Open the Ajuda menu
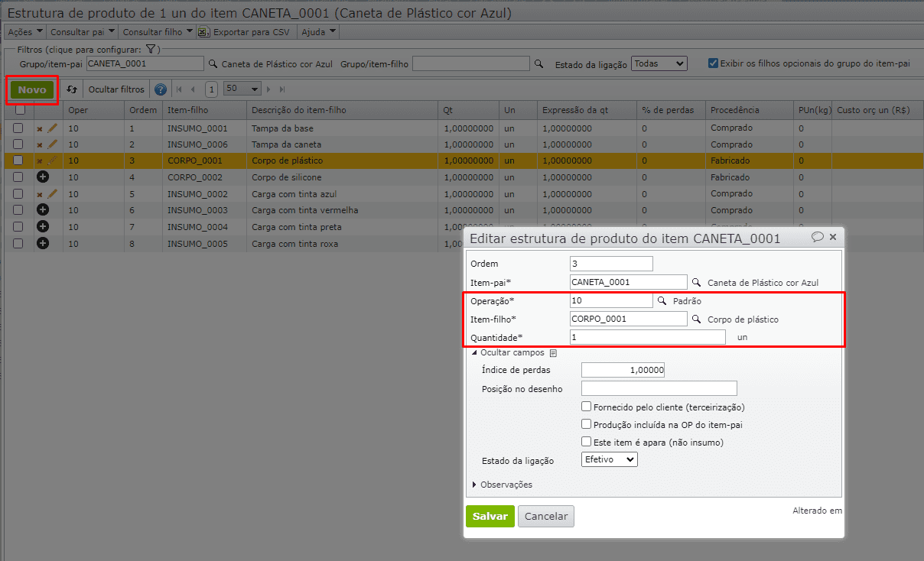This screenshot has width=924, height=561. 318,32
